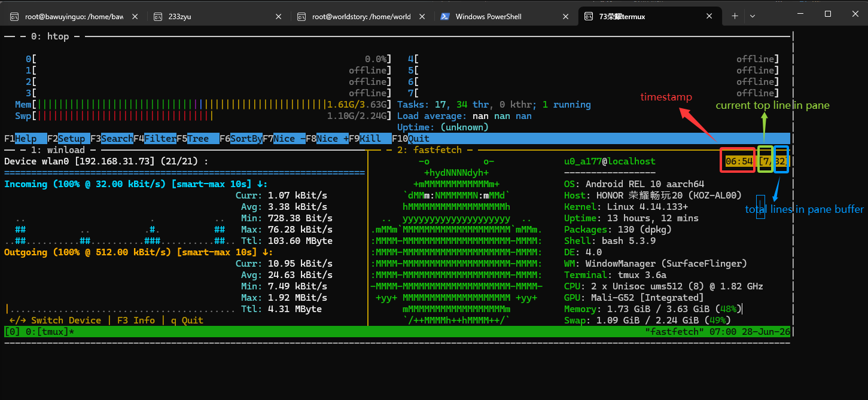Click tmux window '[0] 0:[tmux]*' in status bar

[39, 331]
